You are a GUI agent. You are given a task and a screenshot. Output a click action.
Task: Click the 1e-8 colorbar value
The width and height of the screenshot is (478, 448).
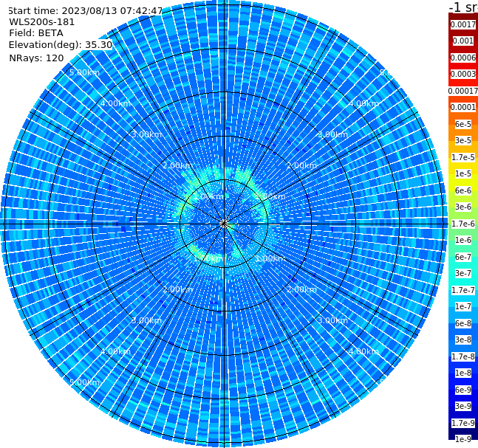[x=463, y=373]
